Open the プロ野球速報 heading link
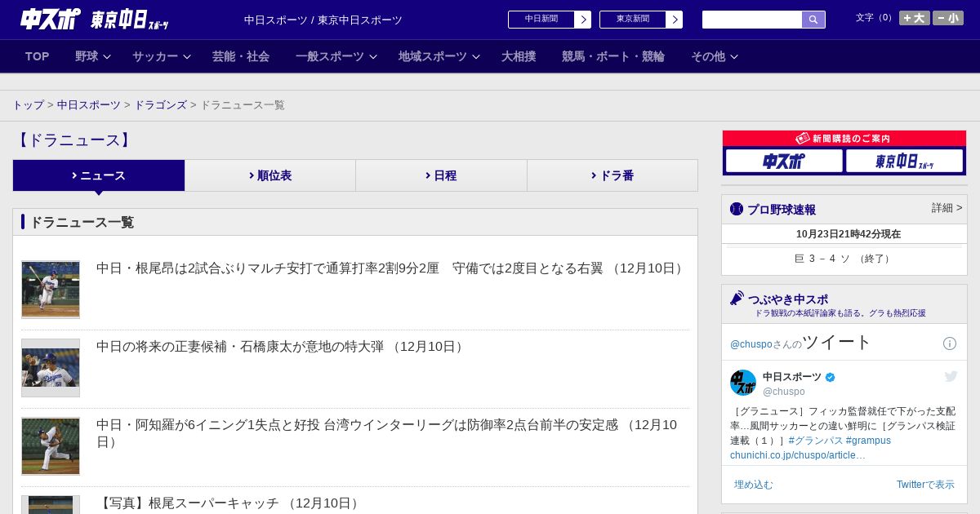Image resolution: width=980 pixels, height=514 pixels. (x=782, y=210)
